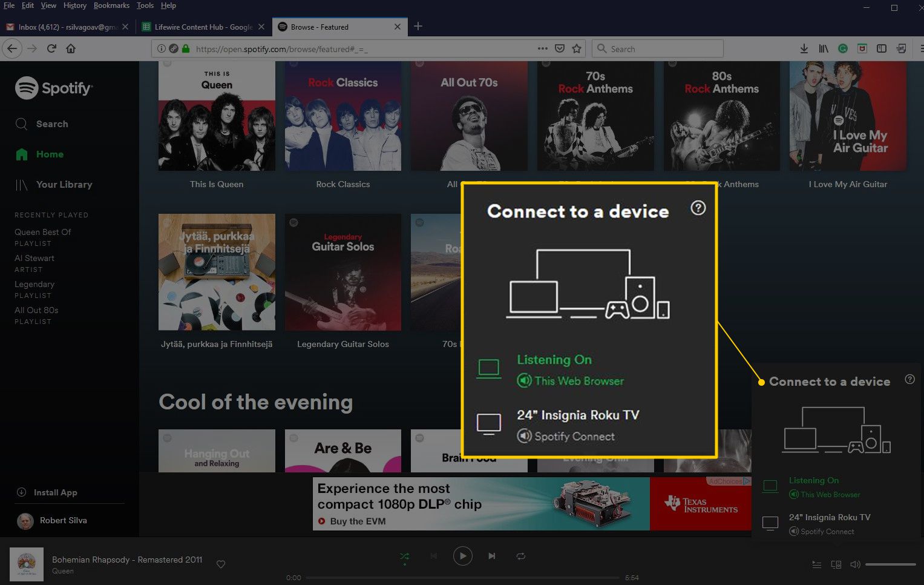Open the View menu
This screenshot has width=924, height=585.
[x=48, y=5]
